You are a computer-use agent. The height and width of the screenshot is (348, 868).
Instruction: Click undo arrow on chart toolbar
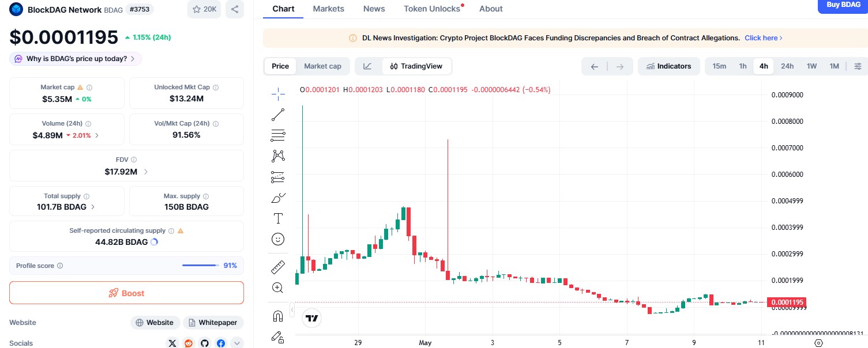595,66
